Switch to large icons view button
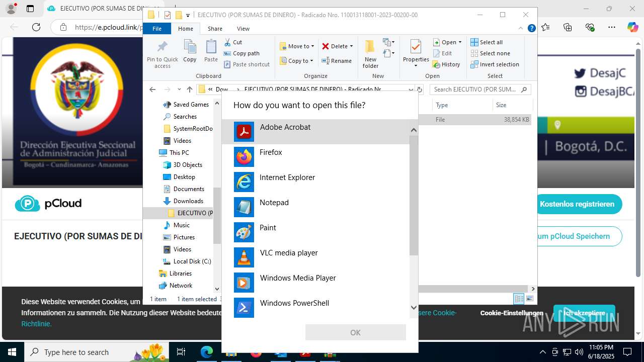The height and width of the screenshot is (362, 644). pyautogui.click(x=529, y=299)
